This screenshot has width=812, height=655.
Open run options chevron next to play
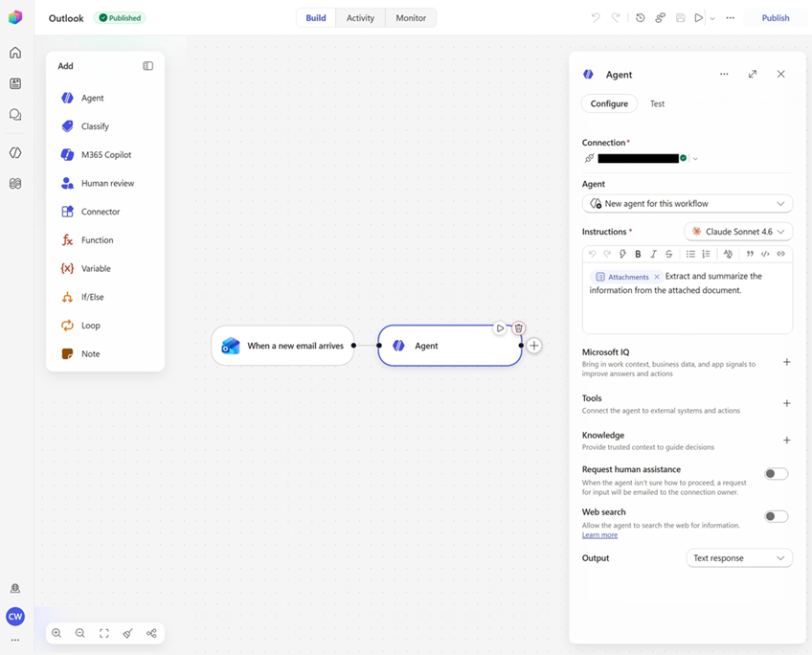712,18
